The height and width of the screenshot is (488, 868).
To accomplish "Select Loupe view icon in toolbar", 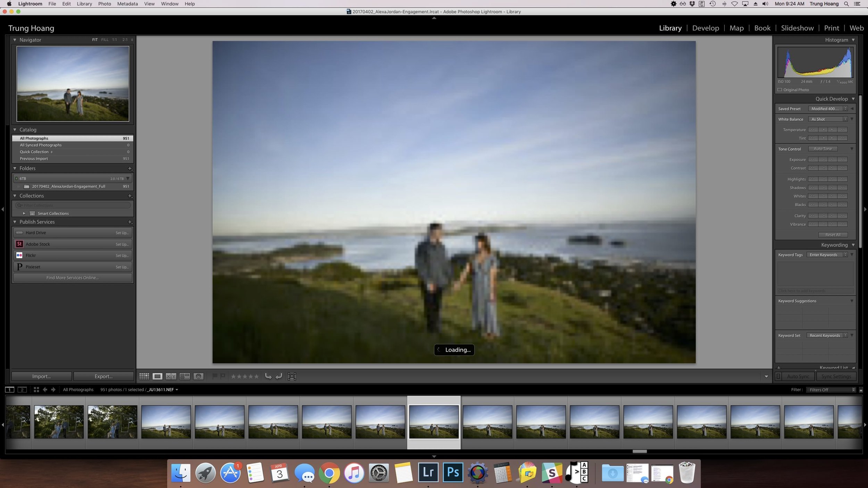I will click(157, 376).
